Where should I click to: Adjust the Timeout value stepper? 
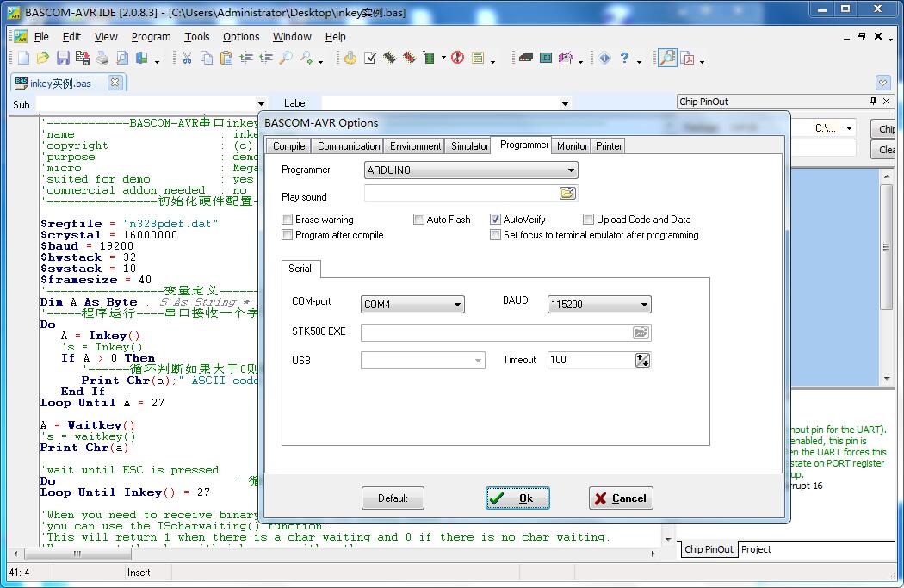click(x=642, y=361)
